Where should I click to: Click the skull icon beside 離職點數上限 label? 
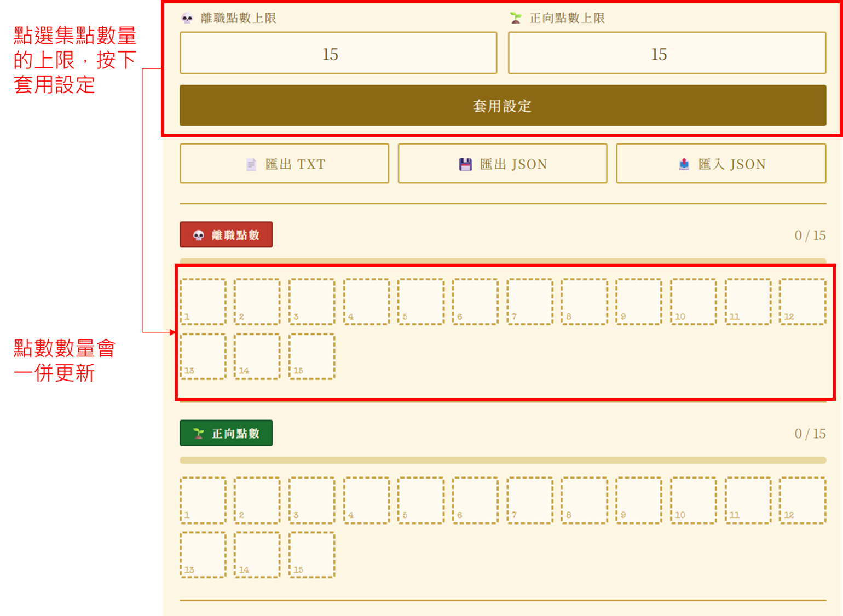pyautogui.click(x=187, y=18)
